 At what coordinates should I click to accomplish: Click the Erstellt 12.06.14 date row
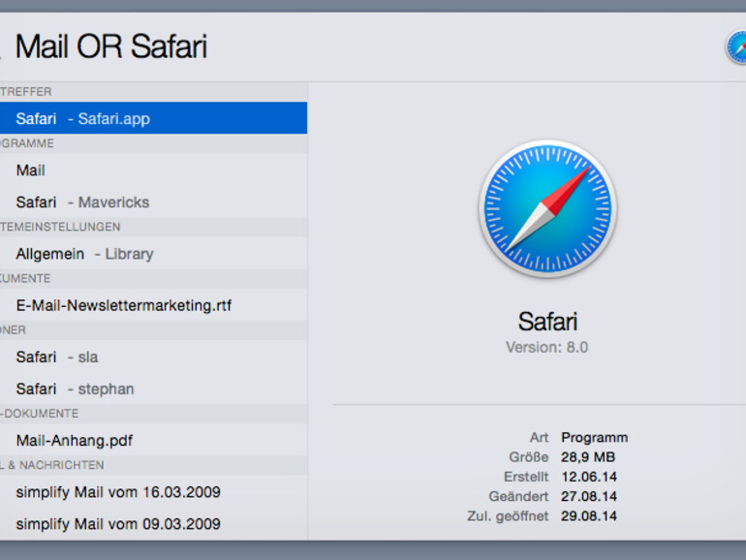(x=574, y=476)
